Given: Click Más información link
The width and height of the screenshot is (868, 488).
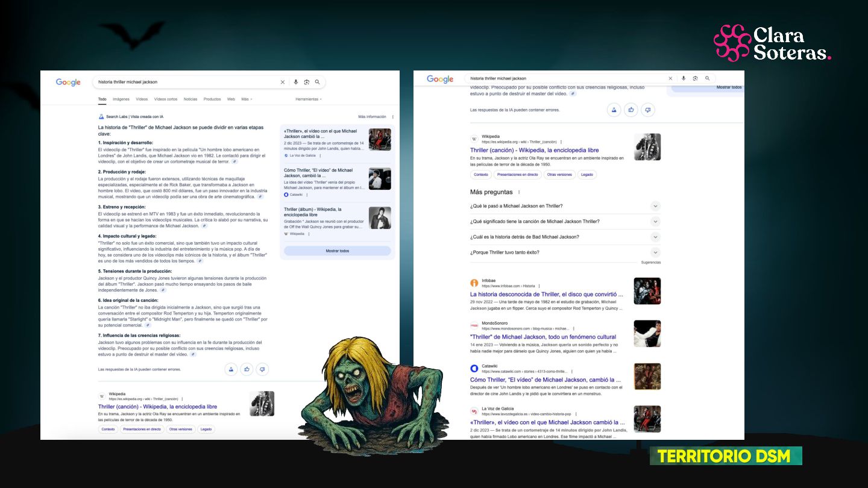Looking at the screenshot, I should coord(372,117).
